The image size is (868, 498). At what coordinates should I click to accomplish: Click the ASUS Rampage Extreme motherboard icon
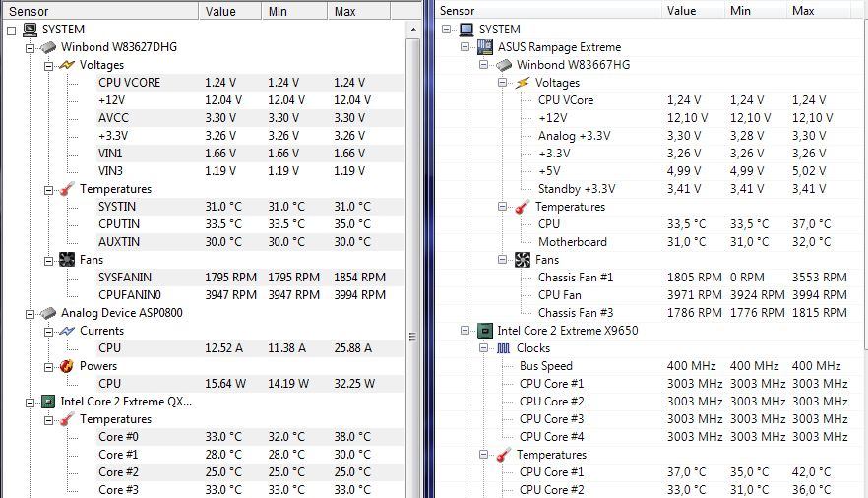point(485,47)
